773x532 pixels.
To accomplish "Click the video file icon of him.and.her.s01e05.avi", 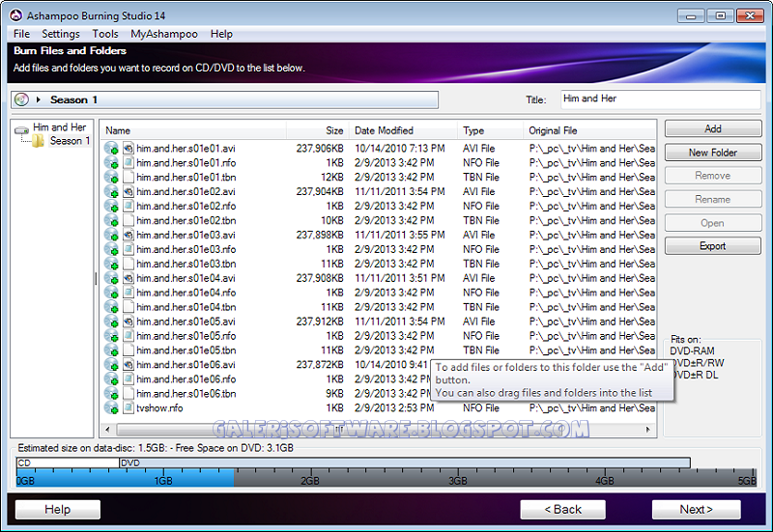I will pos(129,322).
